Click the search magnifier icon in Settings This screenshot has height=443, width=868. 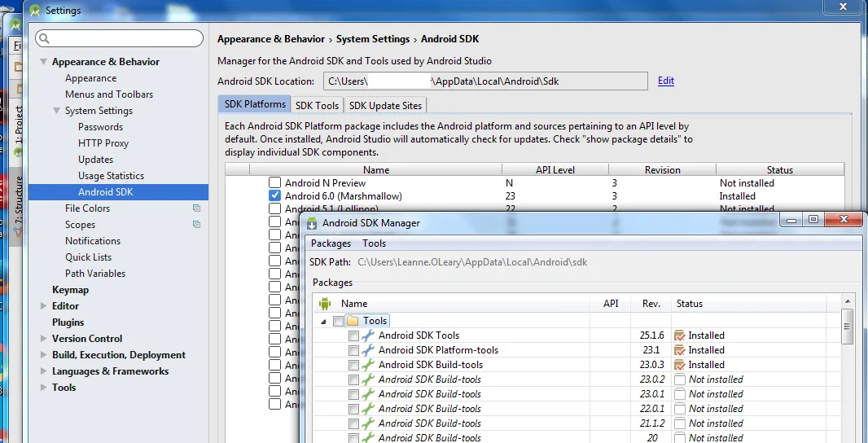44,38
